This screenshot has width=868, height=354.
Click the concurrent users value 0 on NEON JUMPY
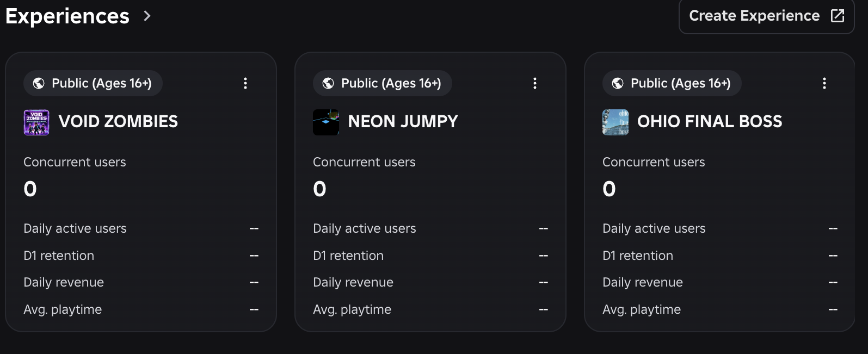point(320,189)
